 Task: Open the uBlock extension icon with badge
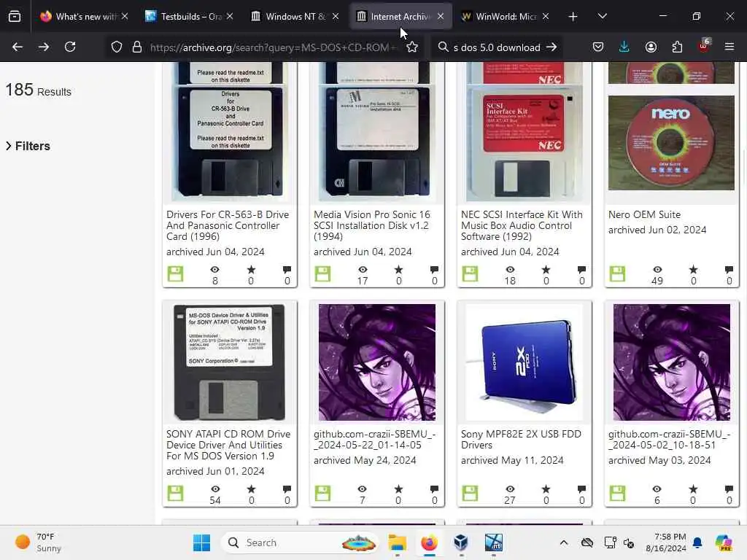tap(704, 46)
